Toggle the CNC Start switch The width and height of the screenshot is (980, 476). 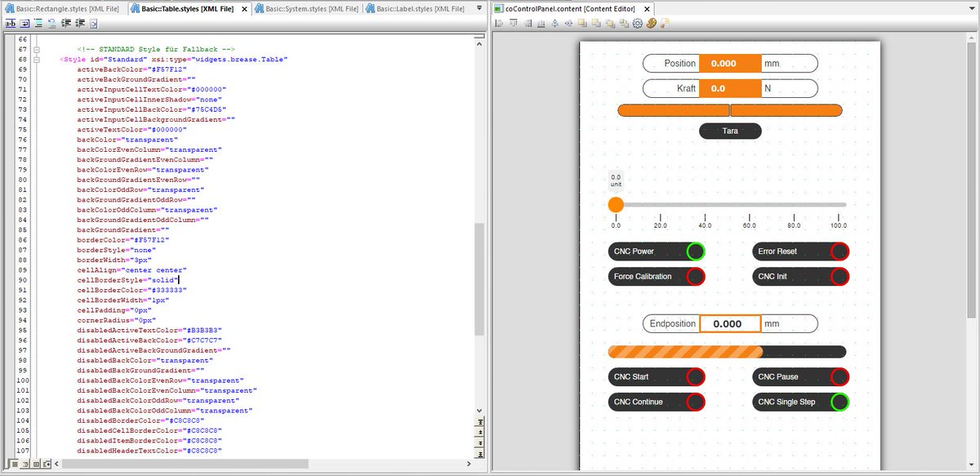click(x=657, y=377)
